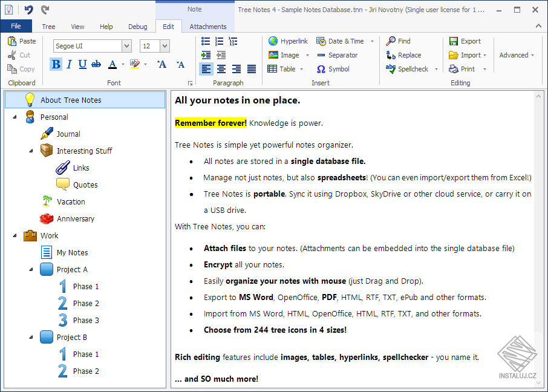Collapse the Work tree node

[x=15, y=236]
